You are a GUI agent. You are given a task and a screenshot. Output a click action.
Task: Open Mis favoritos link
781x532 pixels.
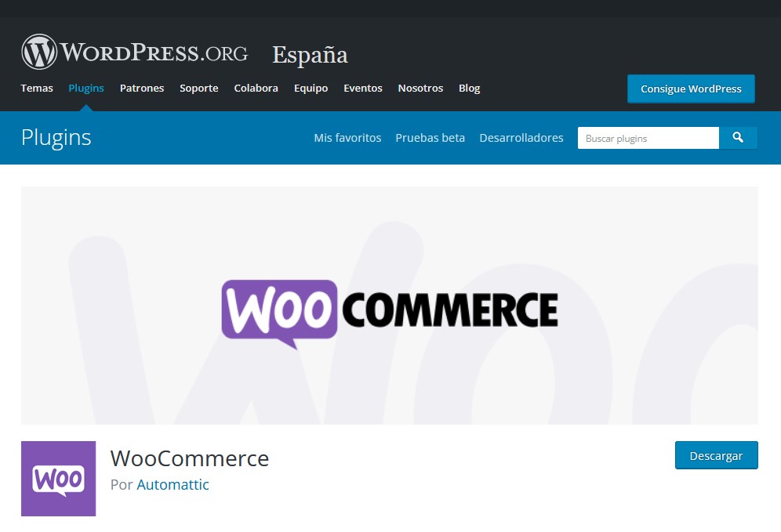tap(347, 138)
